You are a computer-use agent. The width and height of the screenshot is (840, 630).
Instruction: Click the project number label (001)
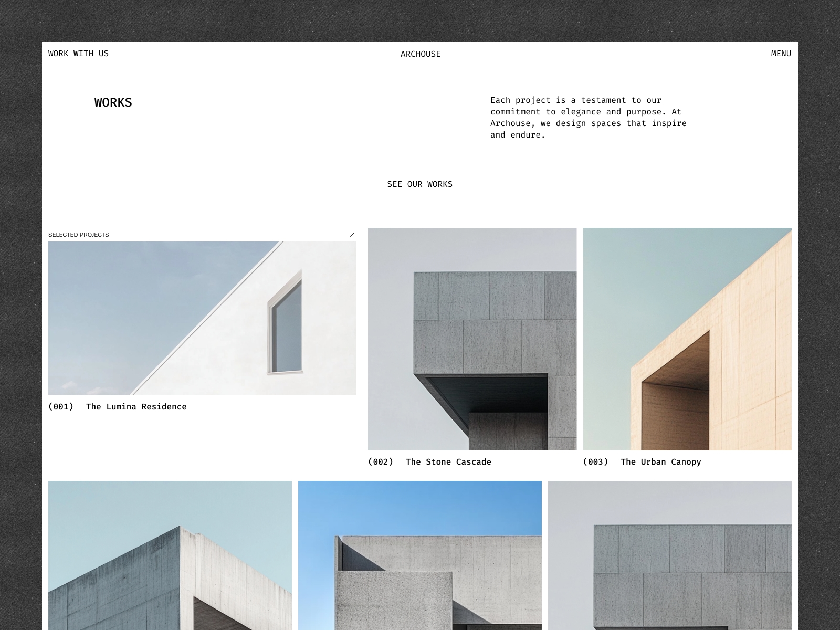click(61, 406)
